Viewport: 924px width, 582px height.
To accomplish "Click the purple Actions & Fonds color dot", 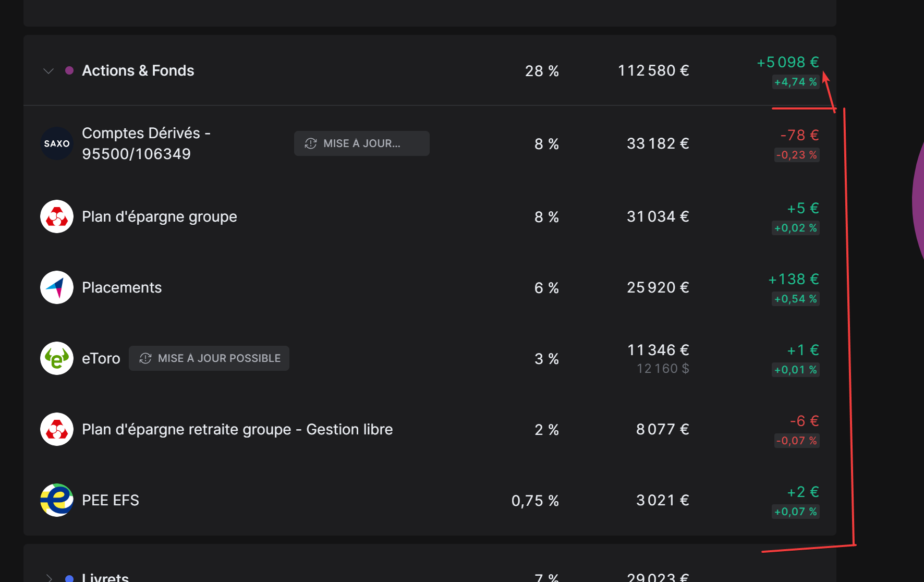I will point(69,70).
